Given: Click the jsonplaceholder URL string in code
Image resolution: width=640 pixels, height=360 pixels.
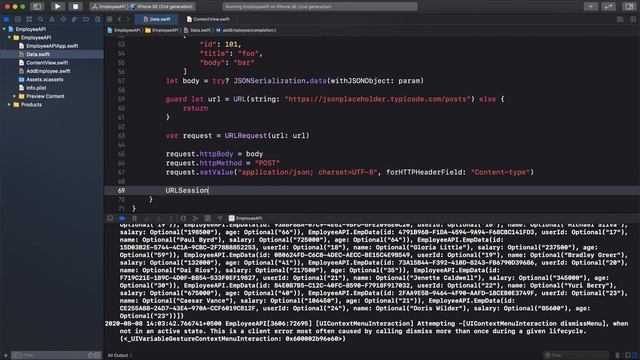Looking at the screenshot, I should click(x=378, y=99).
